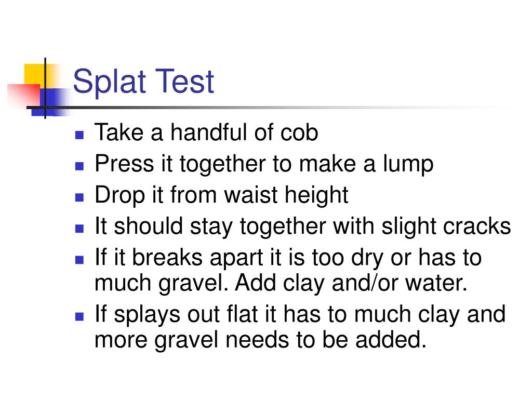The image size is (532, 399).
Task: Click the blue square in title decoration
Action: point(51,102)
